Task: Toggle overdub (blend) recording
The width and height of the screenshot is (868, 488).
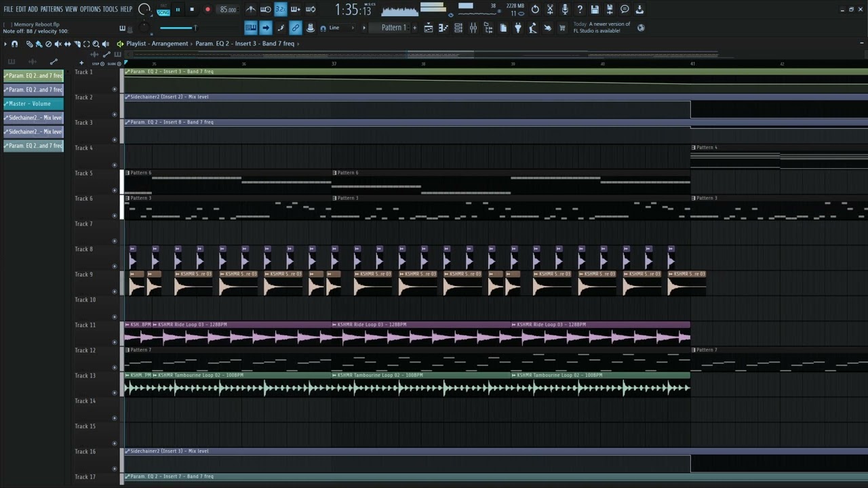Action: 296,9
